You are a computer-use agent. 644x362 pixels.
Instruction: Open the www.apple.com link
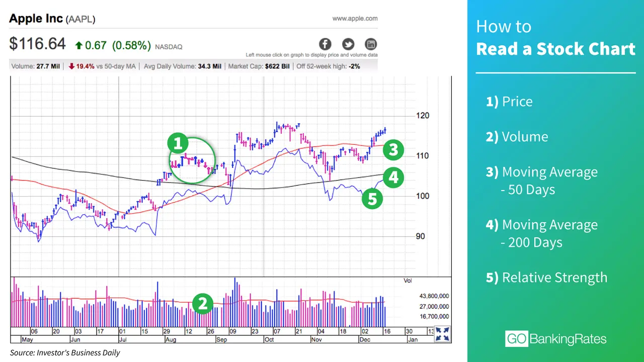[355, 19]
